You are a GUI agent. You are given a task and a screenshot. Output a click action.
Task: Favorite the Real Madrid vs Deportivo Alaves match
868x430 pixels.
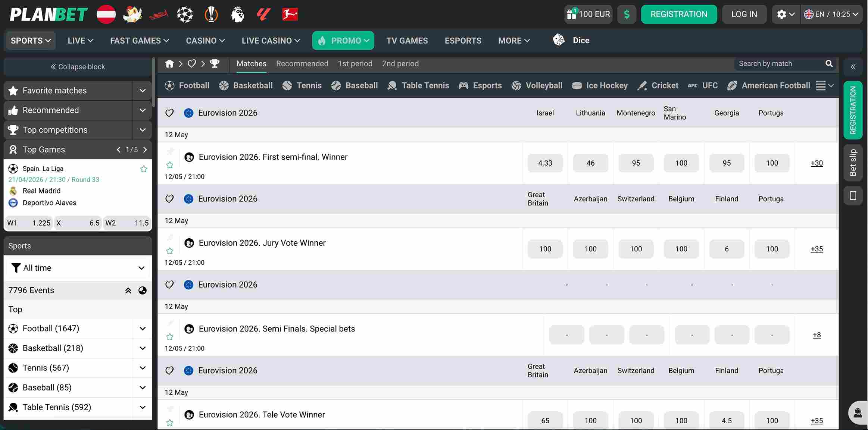click(144, 169)
